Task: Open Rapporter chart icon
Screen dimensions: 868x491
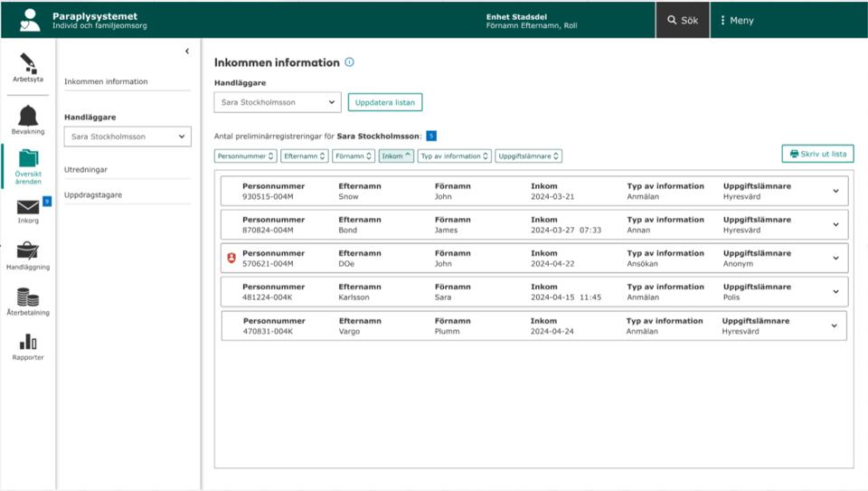Action: pyautogui.click(x=28, y=342)
